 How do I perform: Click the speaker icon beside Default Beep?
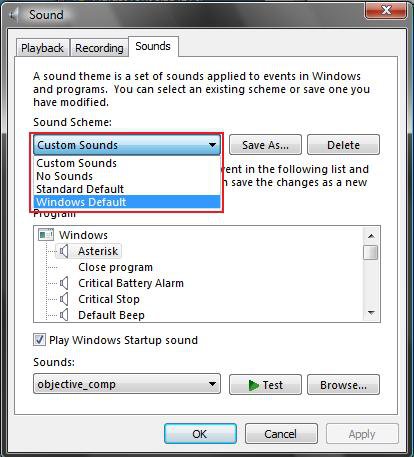(64, 315)
